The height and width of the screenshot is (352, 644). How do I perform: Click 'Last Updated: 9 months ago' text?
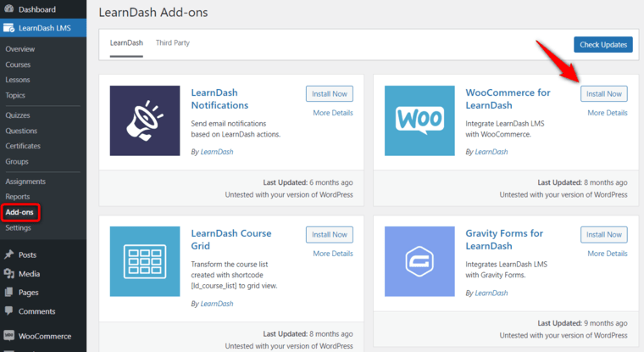[582, 323]
